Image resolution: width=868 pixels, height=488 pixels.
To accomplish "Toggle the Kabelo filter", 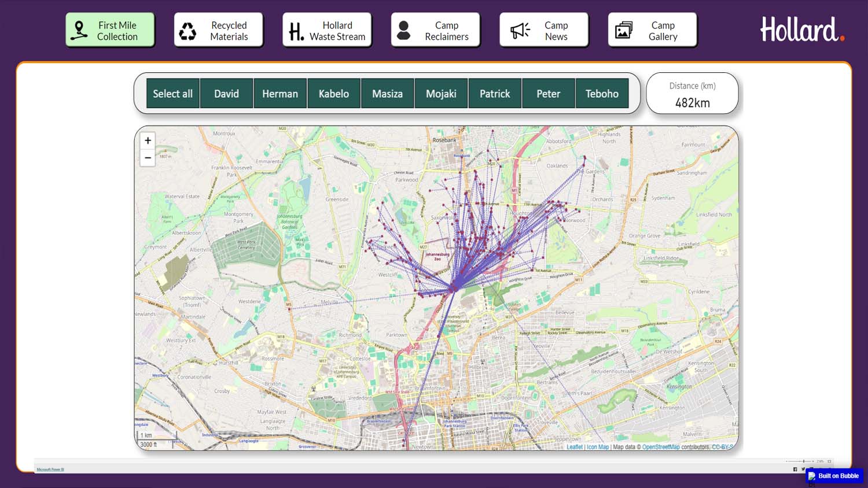I will (x=334, y=94).
